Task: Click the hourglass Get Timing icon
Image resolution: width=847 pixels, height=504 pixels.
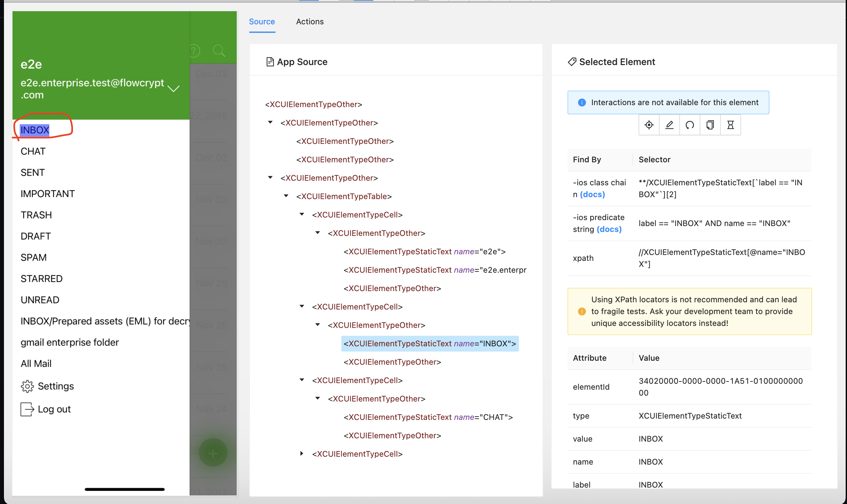Action: coord(730,125)
